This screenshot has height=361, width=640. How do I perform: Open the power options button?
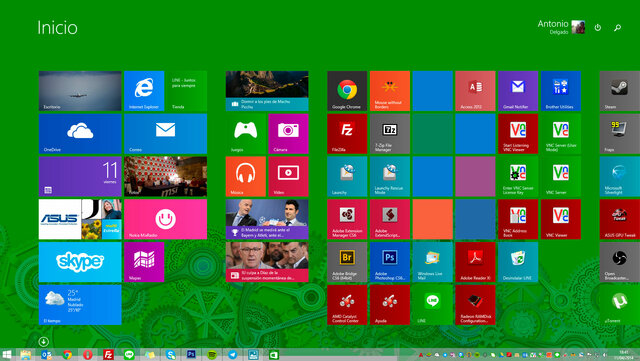(x=598, y=27)
